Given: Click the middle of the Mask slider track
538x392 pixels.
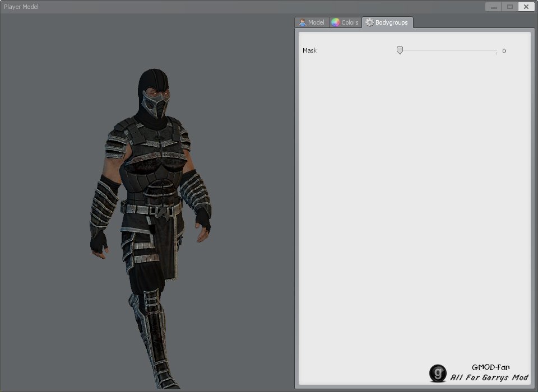Looking at the screenshot, I should pos(448,50).
